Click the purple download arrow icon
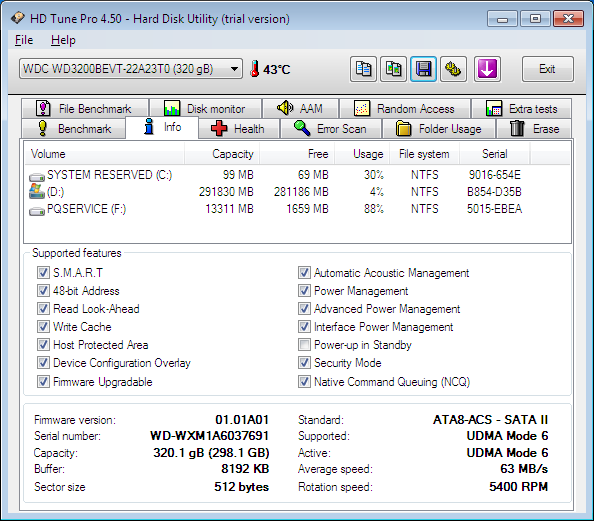This screenshot has height=521, width=594. (487, 69)
